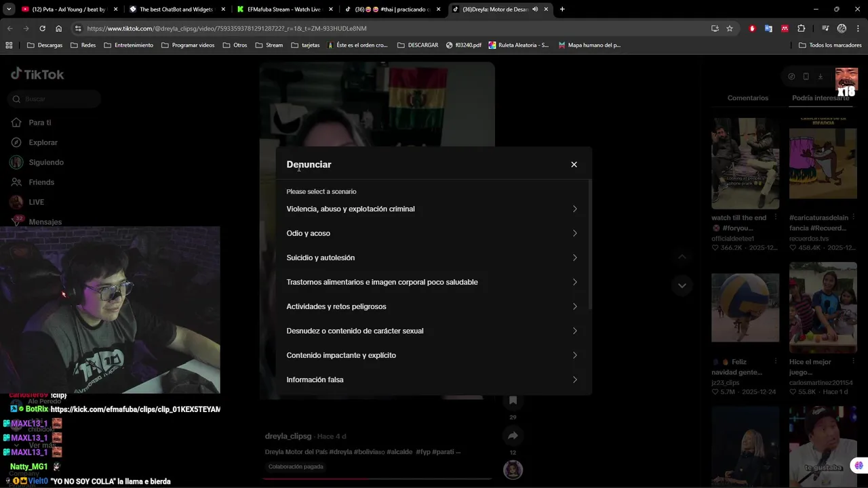Save video with the bookmark icon
The height and width of the screenshot is (488, 868).
(x=513, y=401)
